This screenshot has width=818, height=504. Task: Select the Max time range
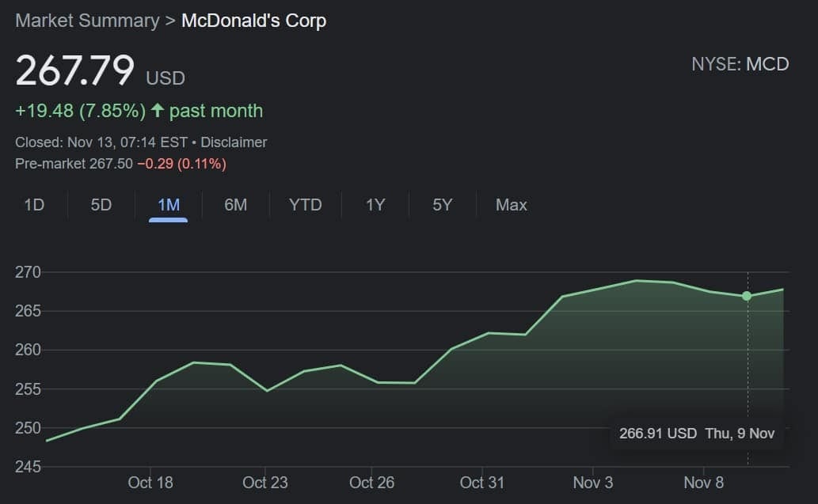[511, 205]
